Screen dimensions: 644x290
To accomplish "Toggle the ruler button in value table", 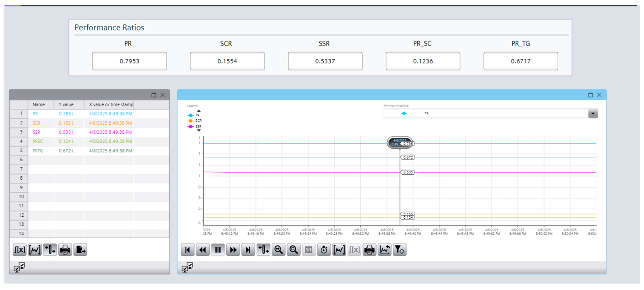I will [50, 250].
